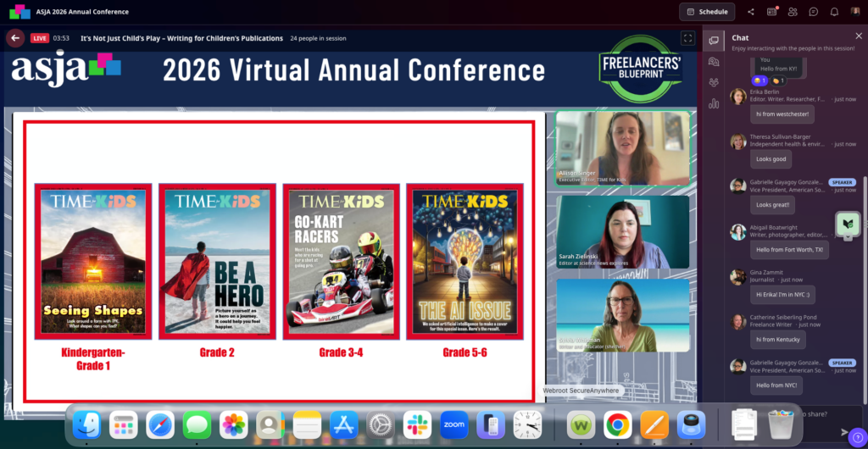
Task: Click Catherine Seiberling Pond's avatar
Action: (x=738, y=322)
